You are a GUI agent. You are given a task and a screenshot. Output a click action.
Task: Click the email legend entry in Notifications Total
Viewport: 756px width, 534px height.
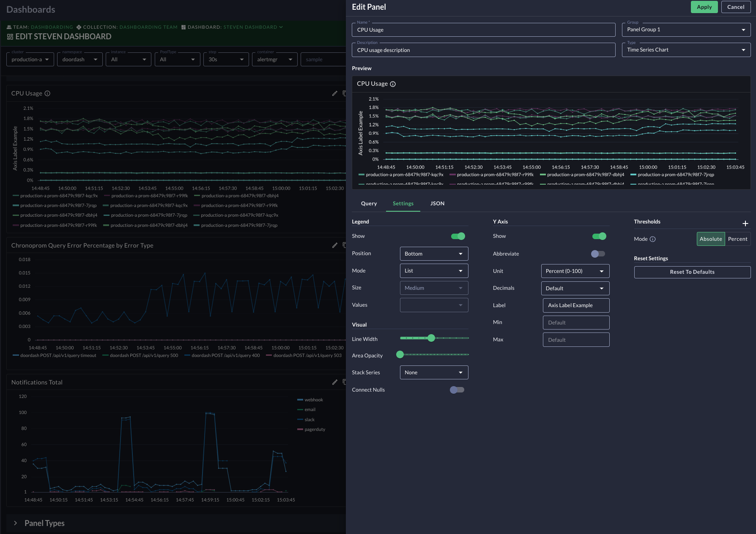point(307,409)
